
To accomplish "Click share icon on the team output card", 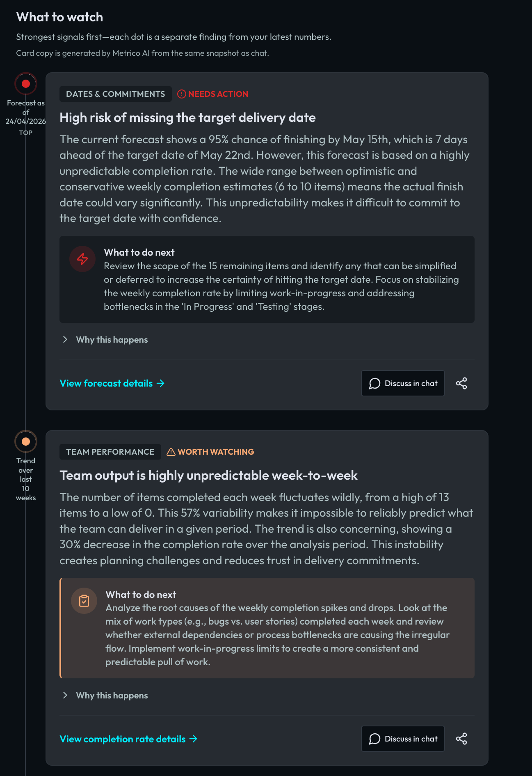I will (x=461, y=739).
